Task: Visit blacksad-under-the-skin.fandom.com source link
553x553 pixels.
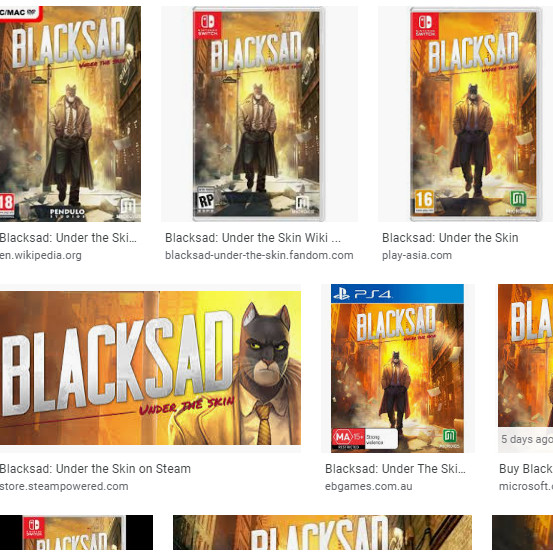Action: point(259,255)
